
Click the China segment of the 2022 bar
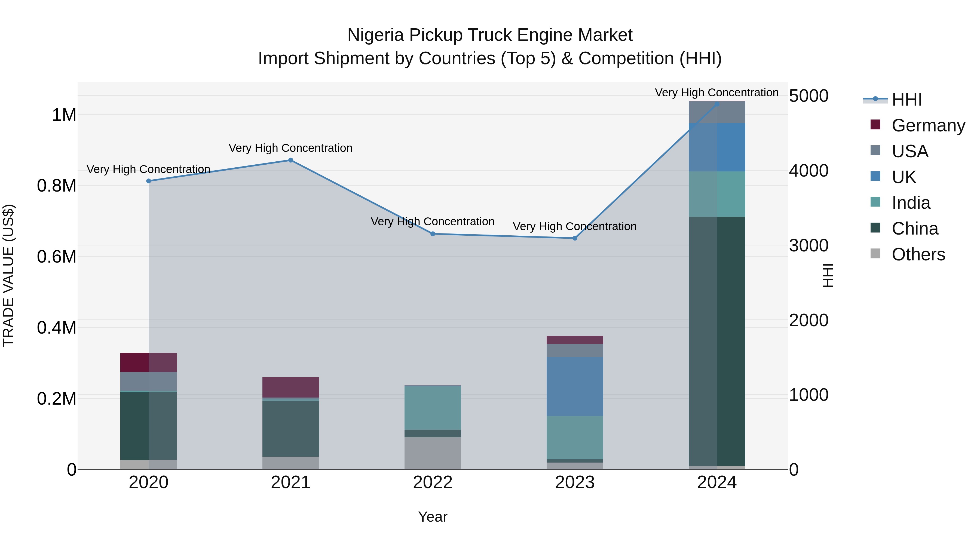[x=433, y=433]
